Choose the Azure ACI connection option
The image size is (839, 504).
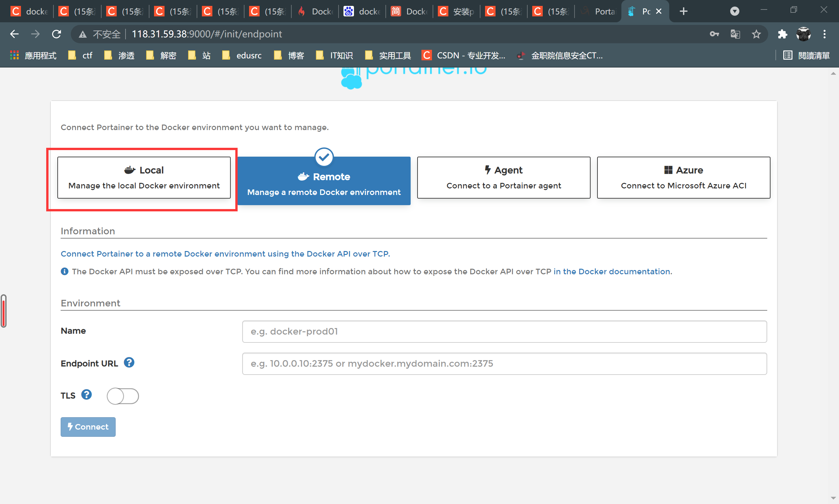point(683,177)
